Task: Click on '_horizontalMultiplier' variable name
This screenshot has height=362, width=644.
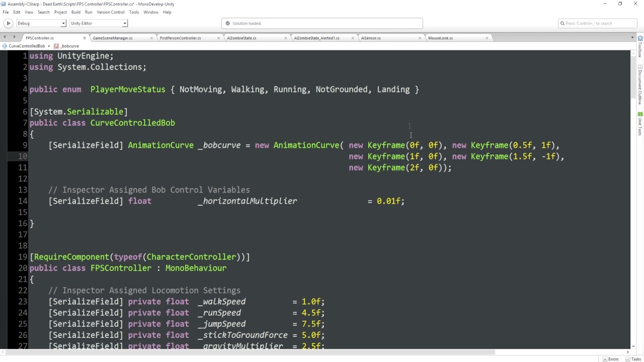Action: pos(248,201)
